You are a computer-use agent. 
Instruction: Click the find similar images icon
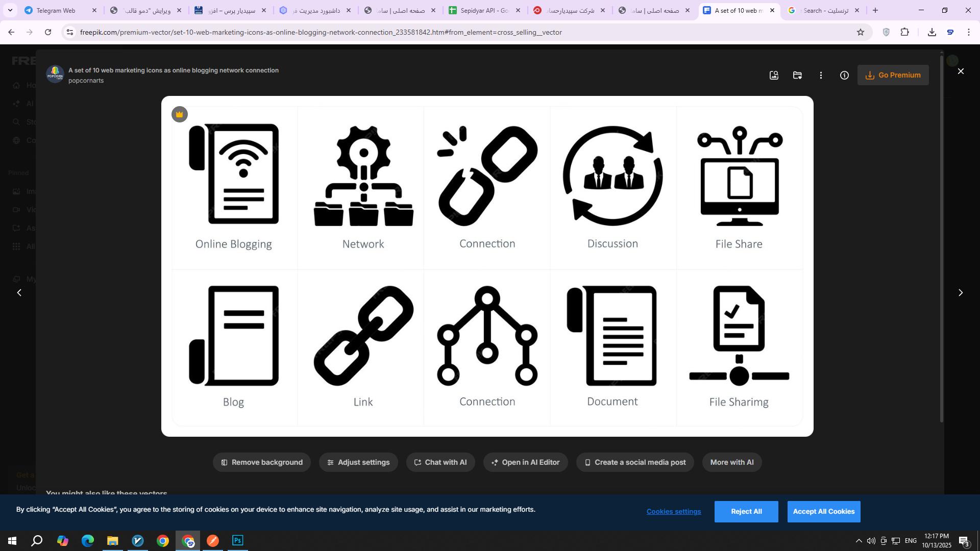click(x=774, y=76)
